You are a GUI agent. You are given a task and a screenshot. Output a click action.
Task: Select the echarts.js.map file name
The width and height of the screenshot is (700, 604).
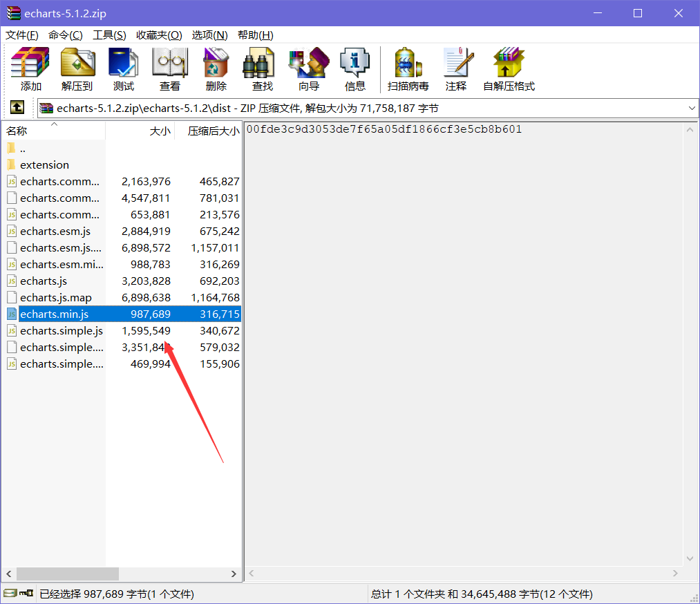56,297
